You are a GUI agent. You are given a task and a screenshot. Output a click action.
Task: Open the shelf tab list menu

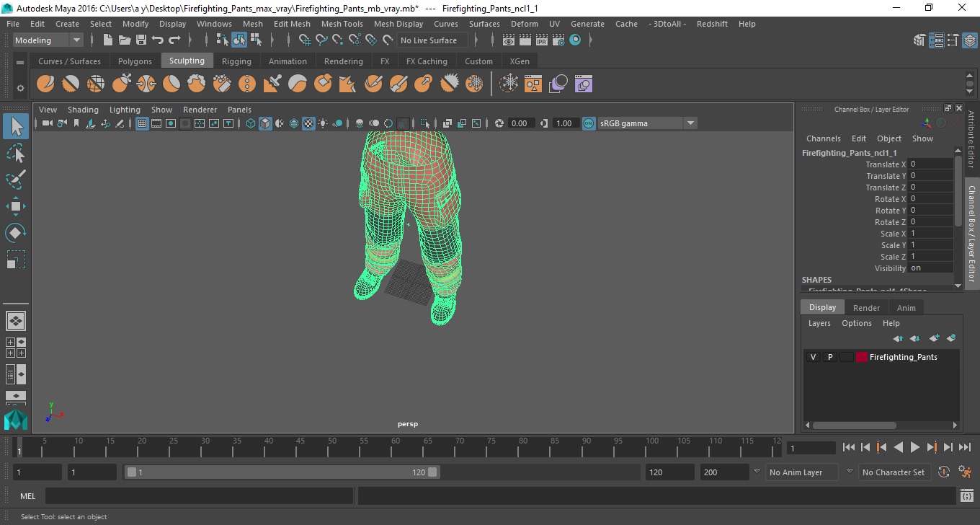coord(20,62)
